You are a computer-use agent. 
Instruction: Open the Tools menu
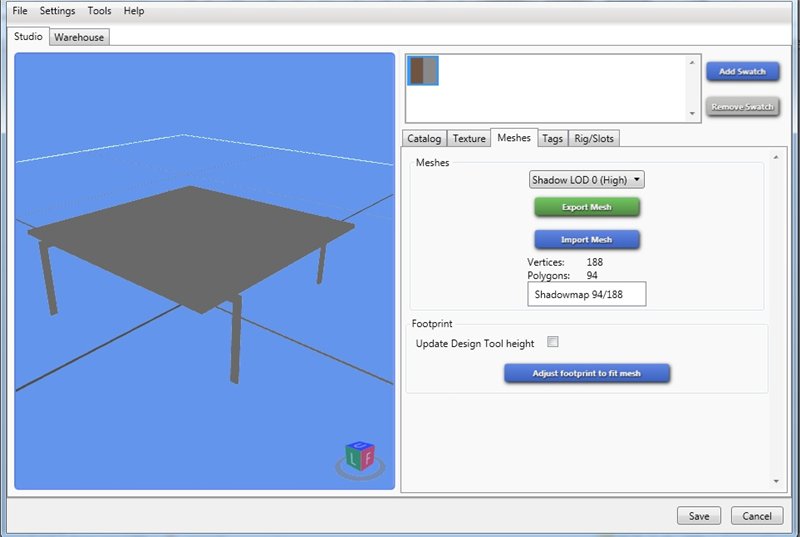coord(99,11)
